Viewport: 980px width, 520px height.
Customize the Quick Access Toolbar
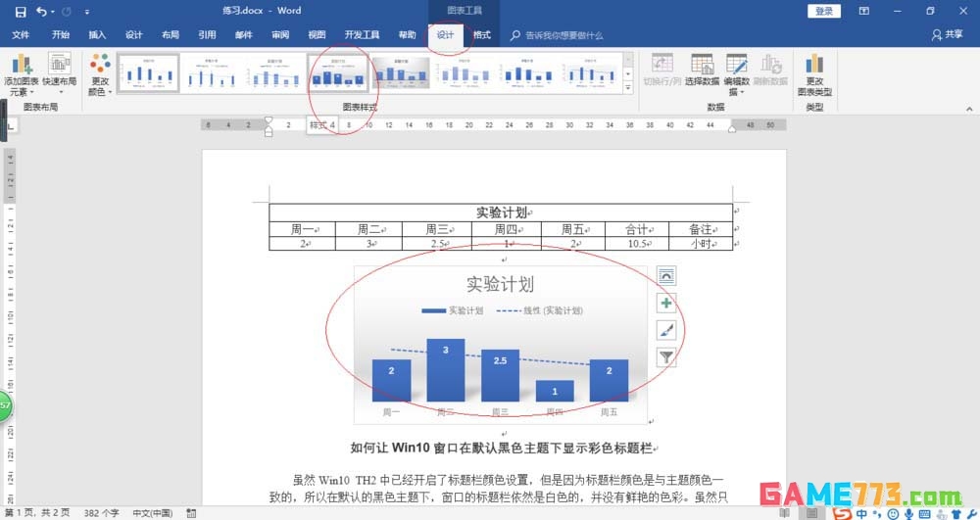[x=86, y=12]
